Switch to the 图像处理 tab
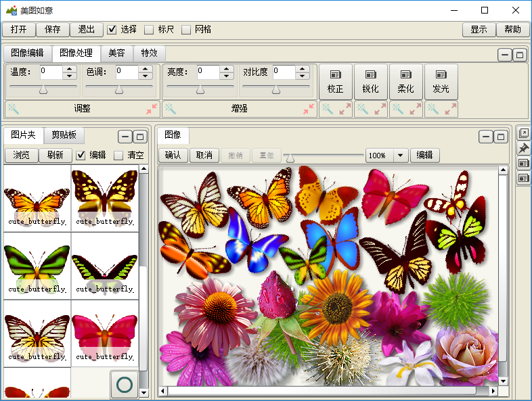 [76, 53]
